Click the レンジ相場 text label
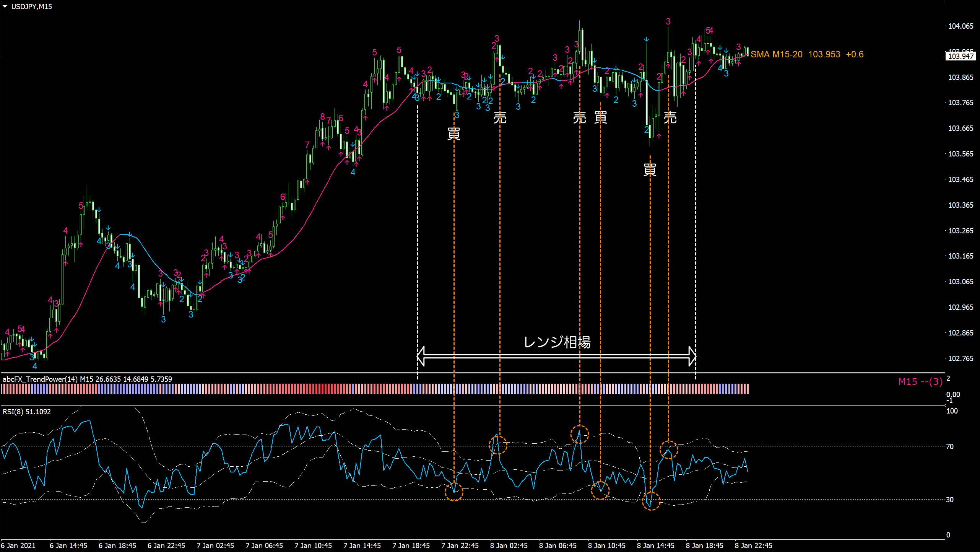 [x=557, y=342]
